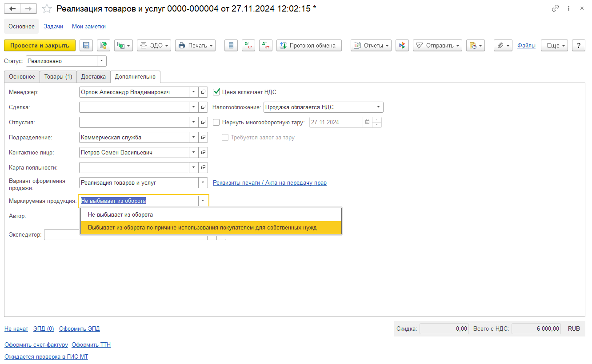Open calendar for returnable packaging date
This screenshot has width=592, height=364.
[x=367, y=122]
